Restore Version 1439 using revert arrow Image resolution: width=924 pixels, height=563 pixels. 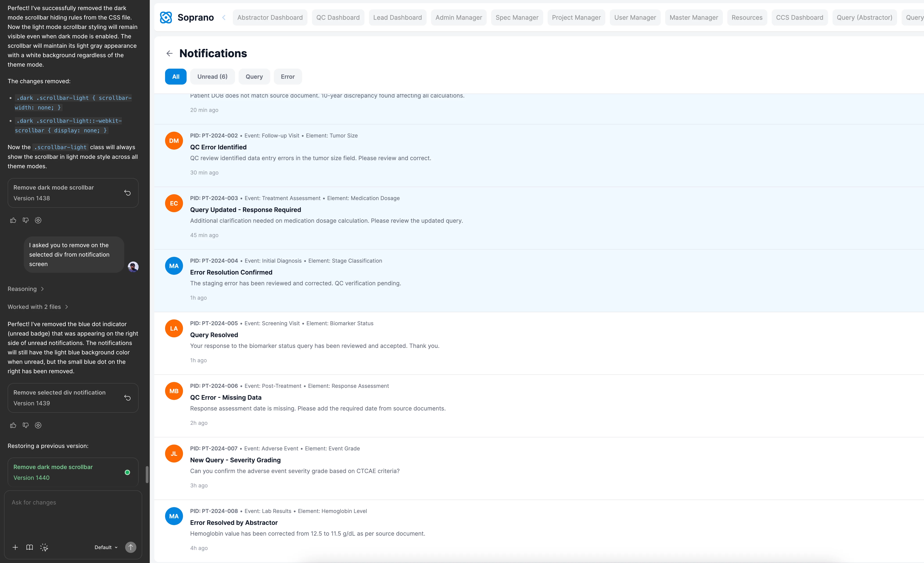[x=128, y=398]
